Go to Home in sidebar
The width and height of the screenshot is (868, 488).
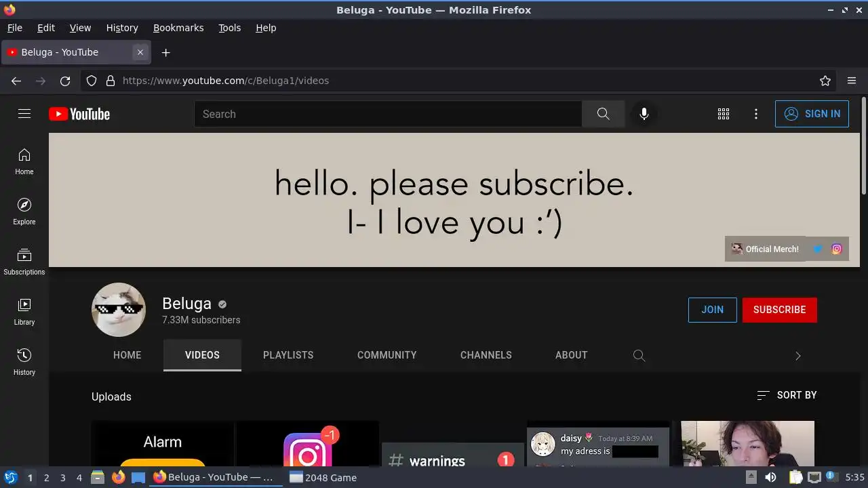[24, 162]
